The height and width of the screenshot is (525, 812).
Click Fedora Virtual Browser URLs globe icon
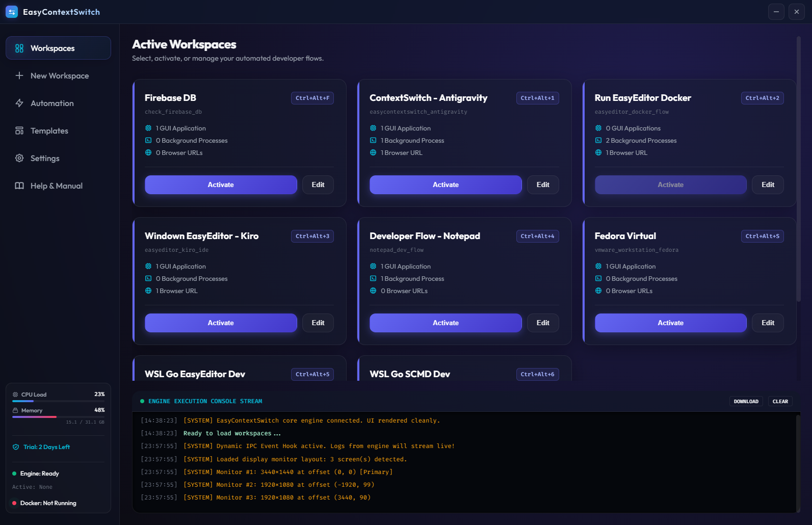pos(598,291)
